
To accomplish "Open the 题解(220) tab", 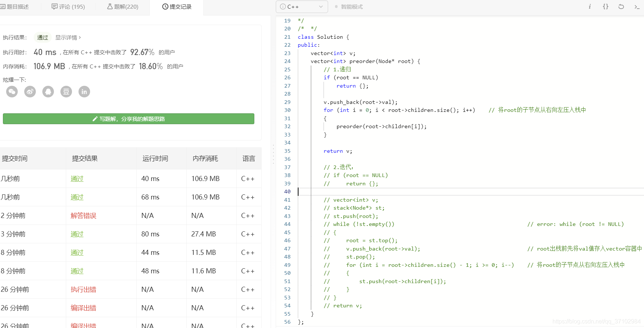I will [x=123, y=7].
